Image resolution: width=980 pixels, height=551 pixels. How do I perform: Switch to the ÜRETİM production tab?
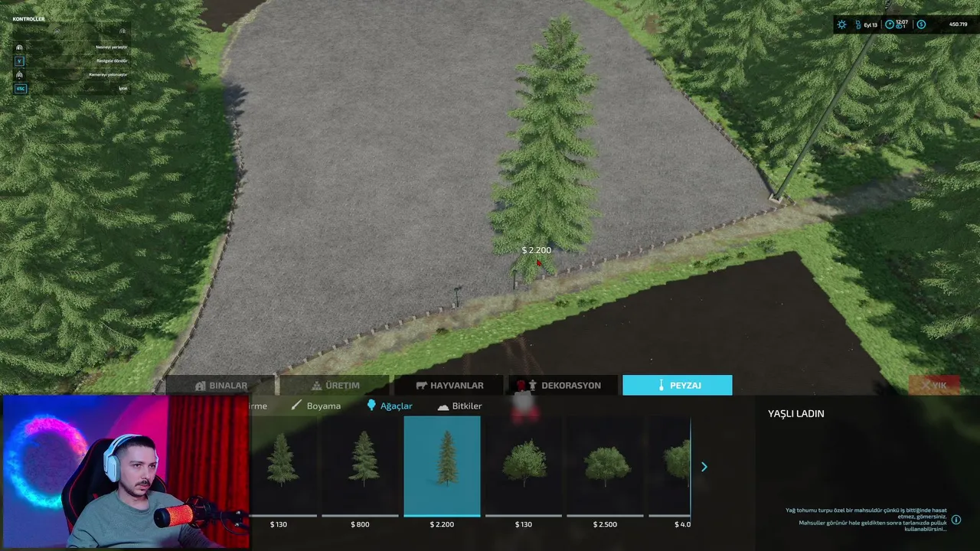(x=335, y=386)
